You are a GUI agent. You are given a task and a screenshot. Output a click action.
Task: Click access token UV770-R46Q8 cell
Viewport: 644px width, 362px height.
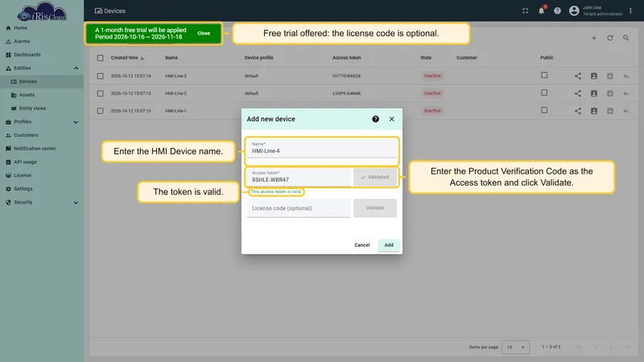coord(347,76)
